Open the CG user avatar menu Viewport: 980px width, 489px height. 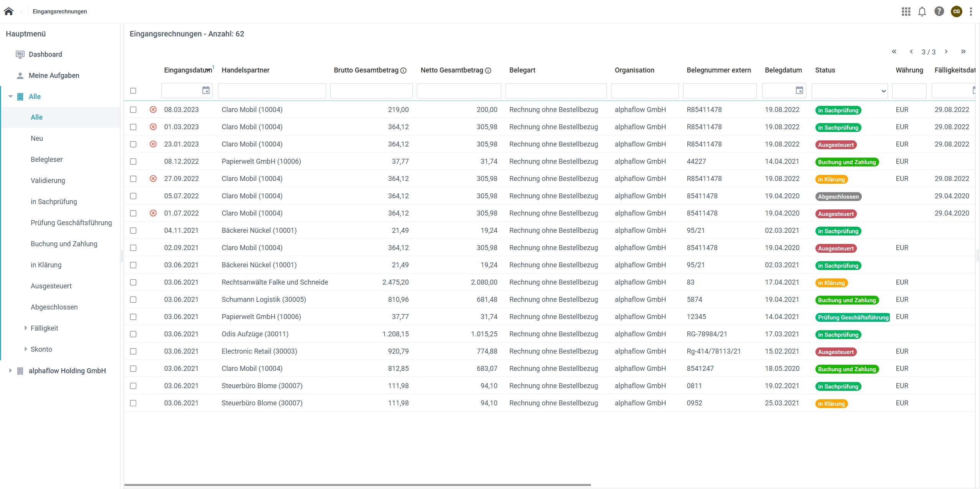956,12
